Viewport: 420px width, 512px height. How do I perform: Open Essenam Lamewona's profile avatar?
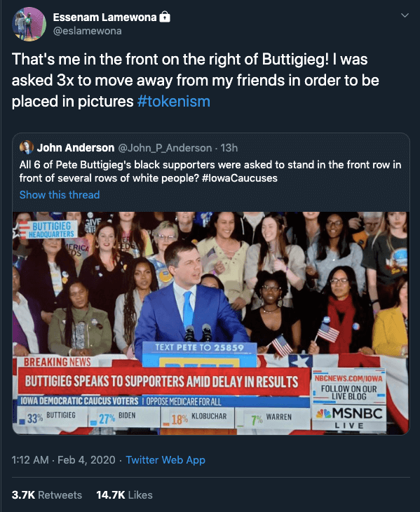point(29,24)
